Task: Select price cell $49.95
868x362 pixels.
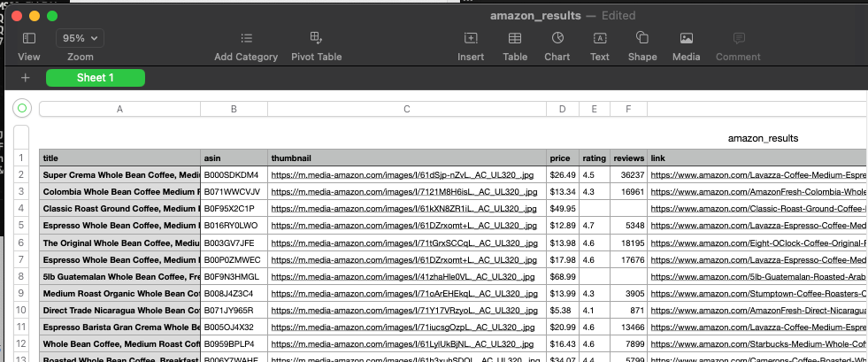Action: point(563,209)
